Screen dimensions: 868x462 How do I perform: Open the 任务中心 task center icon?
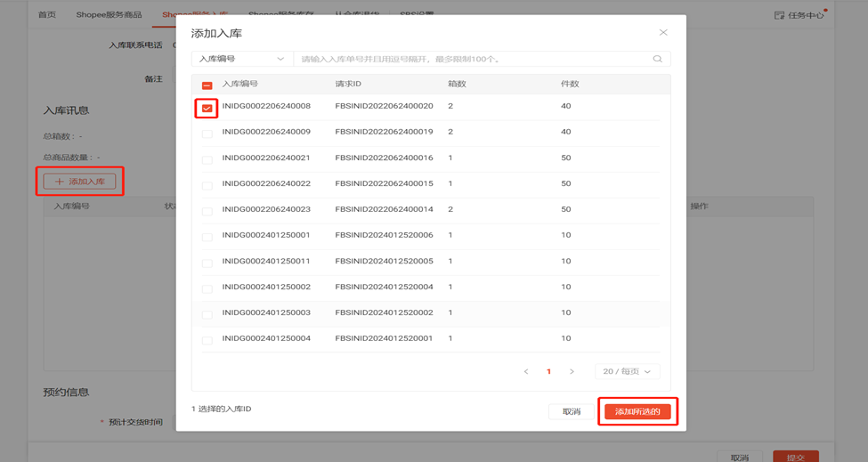click(x=780, y=15)
